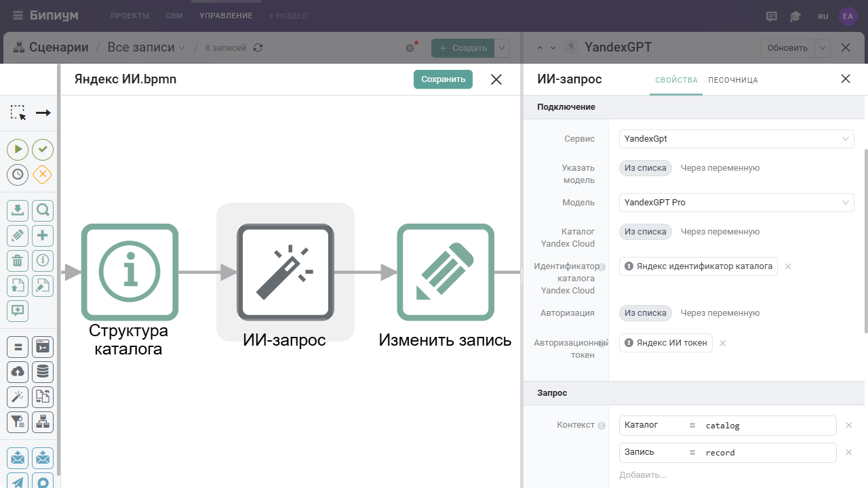
Task: Add a start event (play icon)
Action: click(18, 149)
